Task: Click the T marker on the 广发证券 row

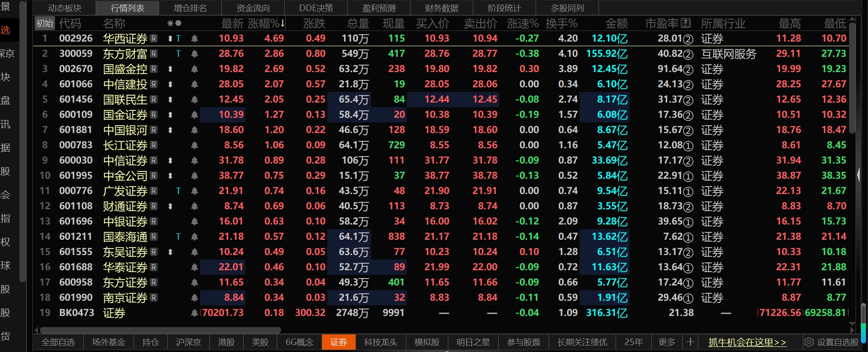Action: 178,191
